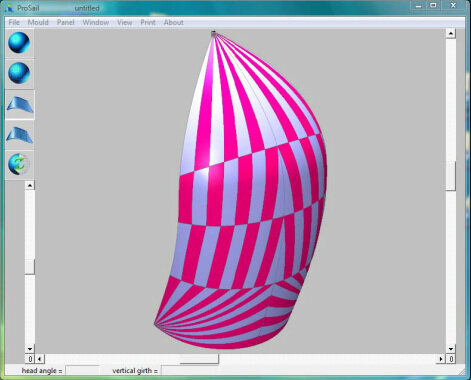This screenshot has width=471, height=380.
Task: Click right arrow of horizontal scrollbar
Action: pyautogui.click(x=441, y=359)
